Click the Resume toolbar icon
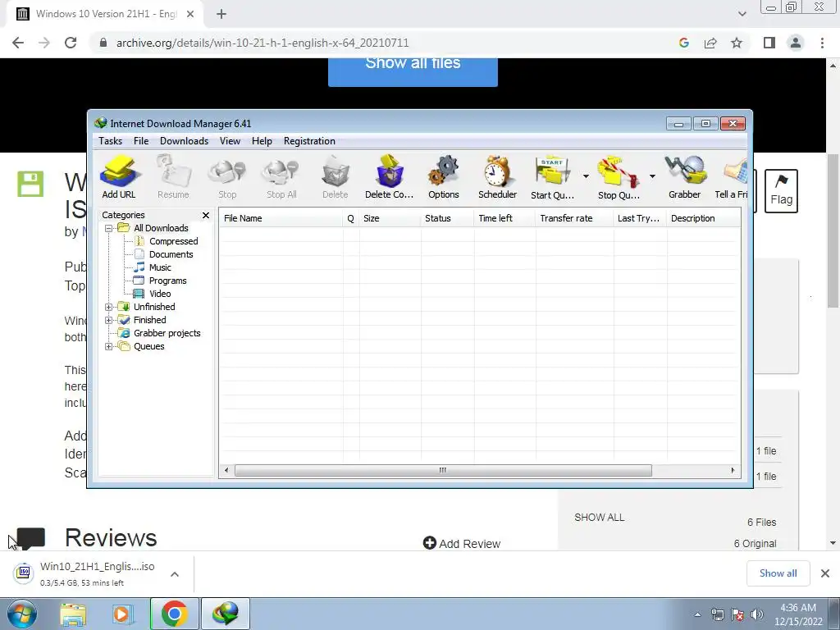Screen dimensions: 840x630 [x=173, y=177]
